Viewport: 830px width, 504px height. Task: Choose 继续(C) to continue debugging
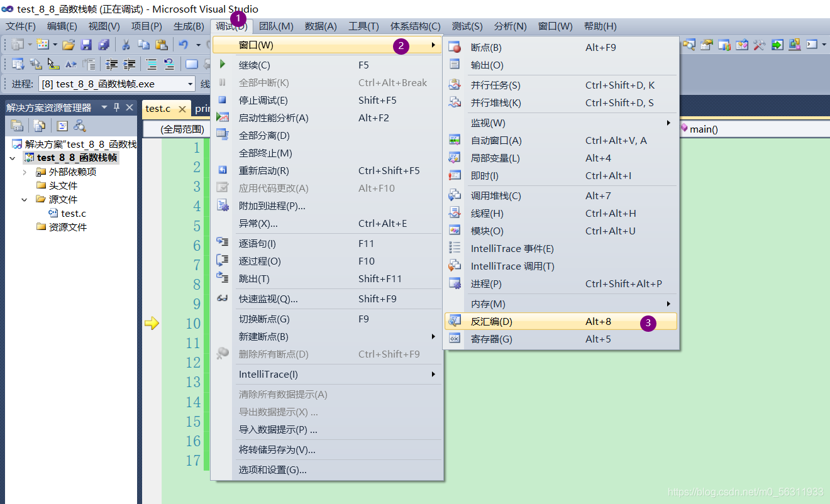[326, 65]
